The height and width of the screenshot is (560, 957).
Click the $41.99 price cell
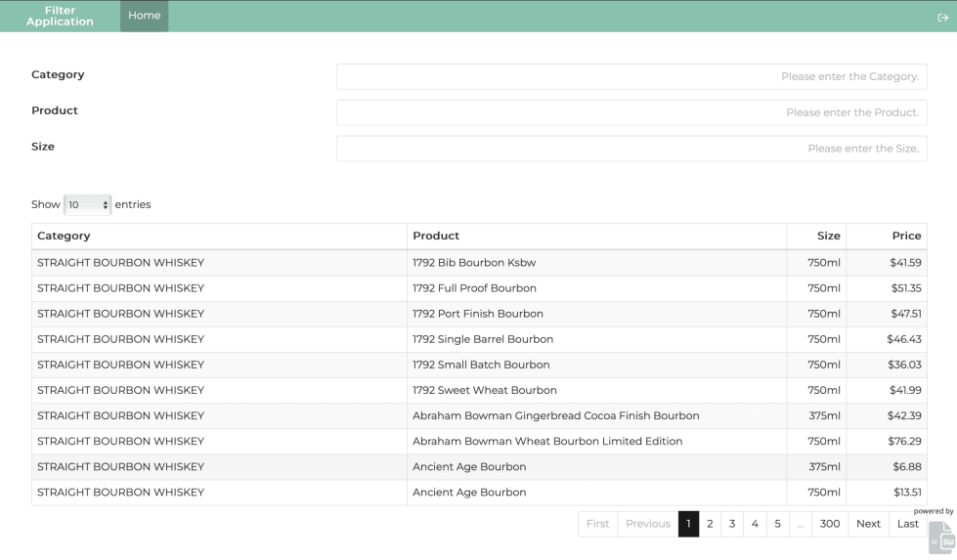887,390
